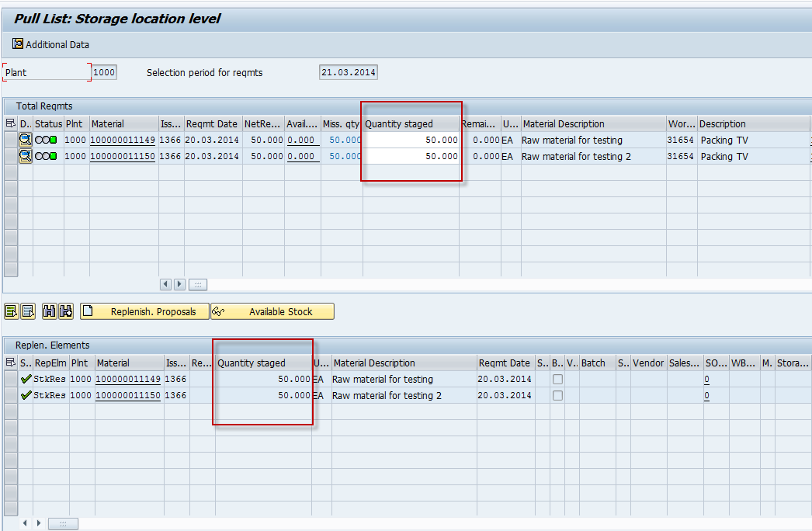Click the Find binoculars icon
The width and height of the screenshot is (812, 531).
click(50, 311)
